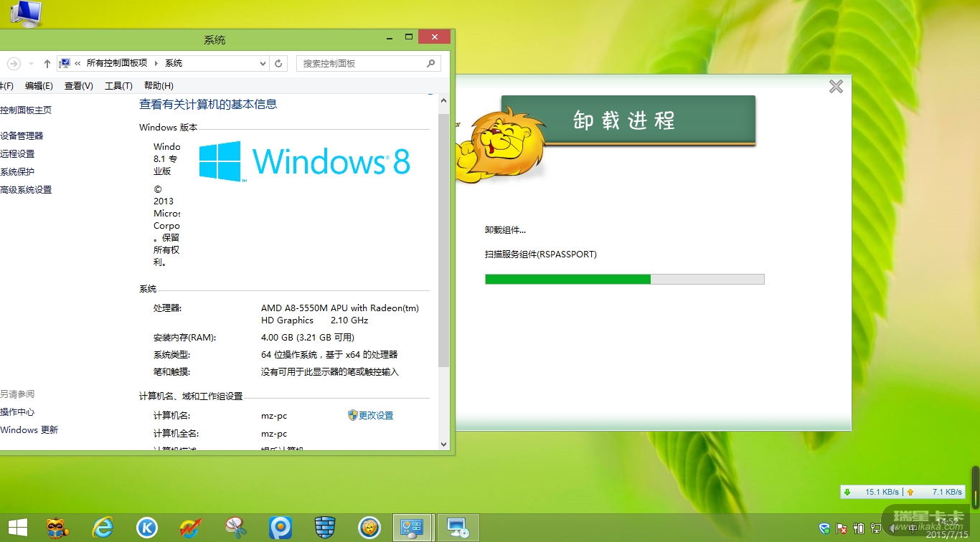The height and width of the screenshot is (542, 980).
Task: Click the shield icon beside 更改设置
Action: pyautogui.click(x=352, y=415)
